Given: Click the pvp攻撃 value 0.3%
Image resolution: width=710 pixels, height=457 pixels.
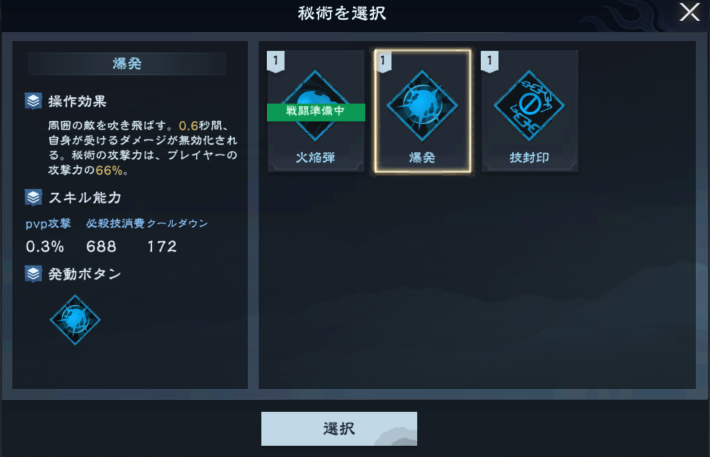Looking at the screenshot, I should click(x=45, y=246).
